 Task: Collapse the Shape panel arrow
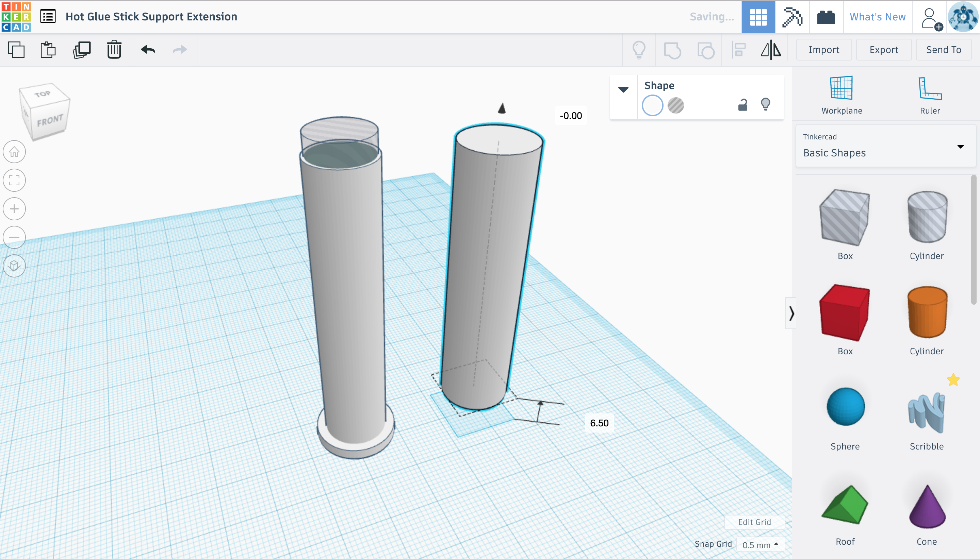pos(623,89)
